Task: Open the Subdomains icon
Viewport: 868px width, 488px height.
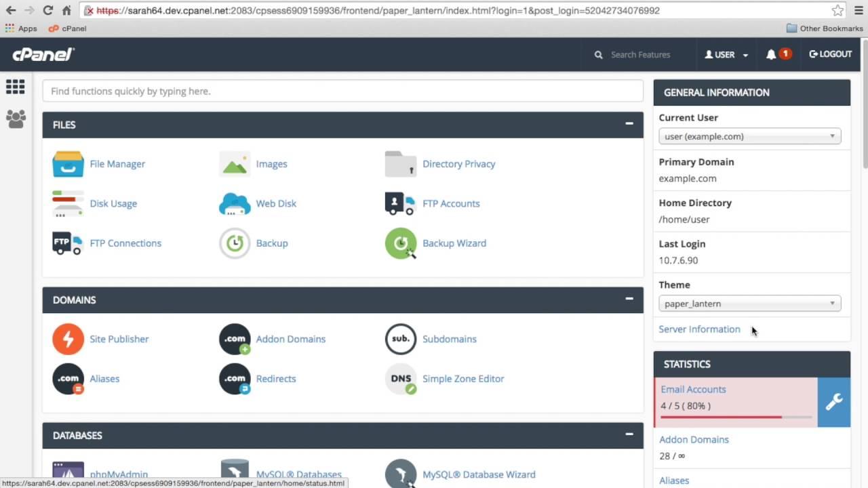Action: pos(401,339)
